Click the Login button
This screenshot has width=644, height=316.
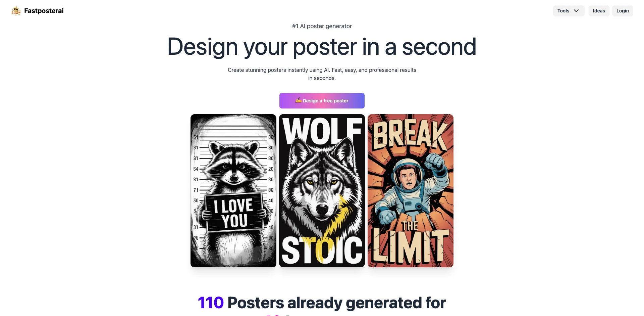pos(623,11)
